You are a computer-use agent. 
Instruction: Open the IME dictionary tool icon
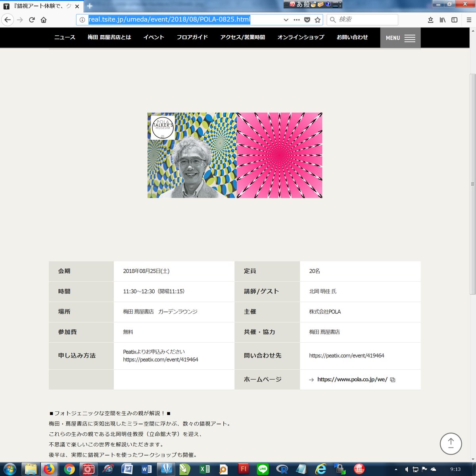click(x=313, y=4)
